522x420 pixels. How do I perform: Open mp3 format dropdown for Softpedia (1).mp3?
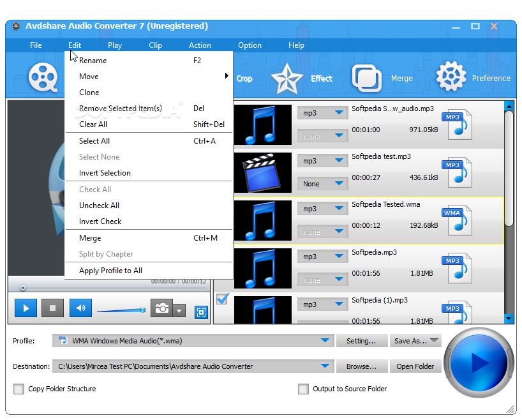pyautogui.click(x=323, y=304)
